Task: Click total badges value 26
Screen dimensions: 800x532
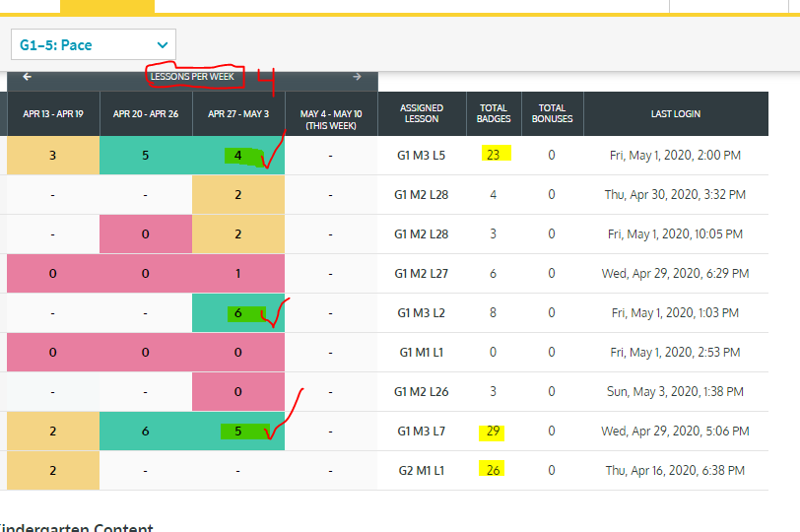Action: pos(494,470)
